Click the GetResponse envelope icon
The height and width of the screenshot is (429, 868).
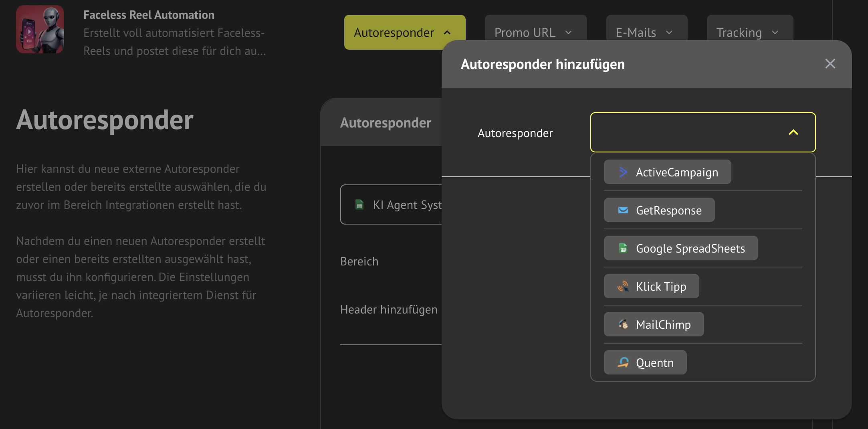click(x=623, y=210)
